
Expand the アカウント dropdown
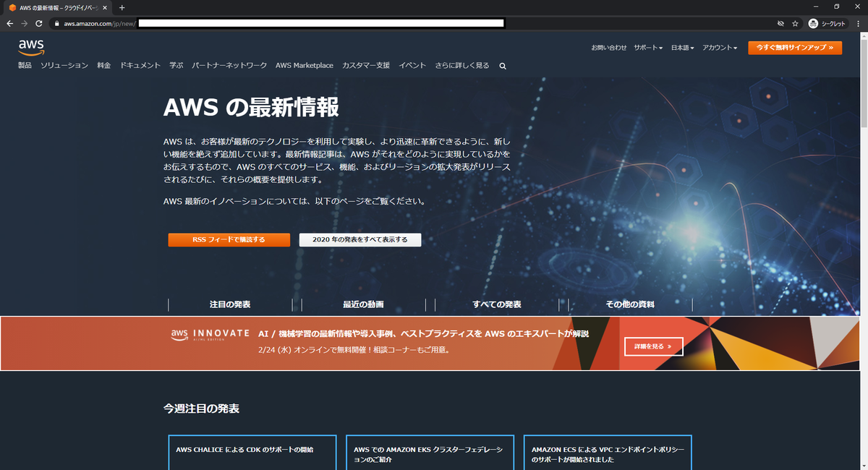[x=720, y=48]
